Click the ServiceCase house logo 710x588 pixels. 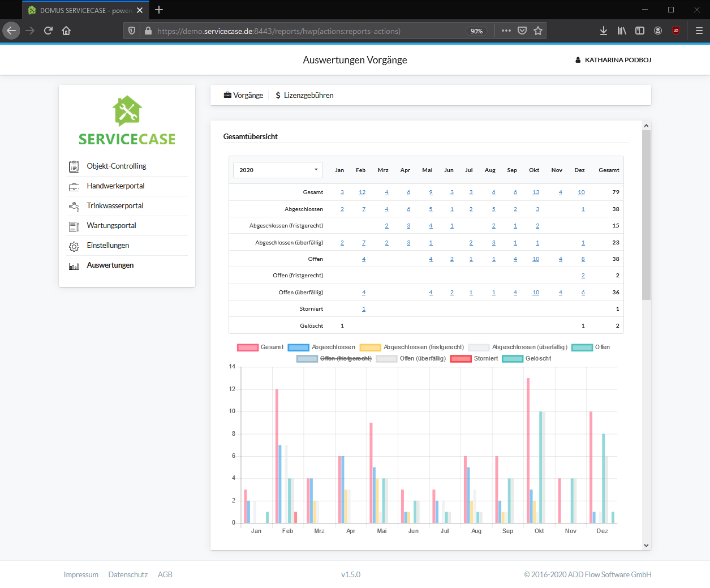pyautogui.click(x=127, y=110)
